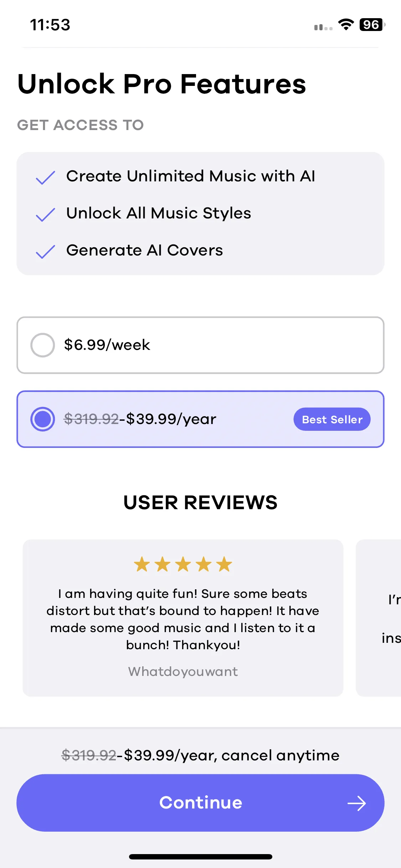This screenshot has width=401, height=868.
Task: Tap the battery indicator showing 96
Action: pyautogui.click(x=372, y=25)
